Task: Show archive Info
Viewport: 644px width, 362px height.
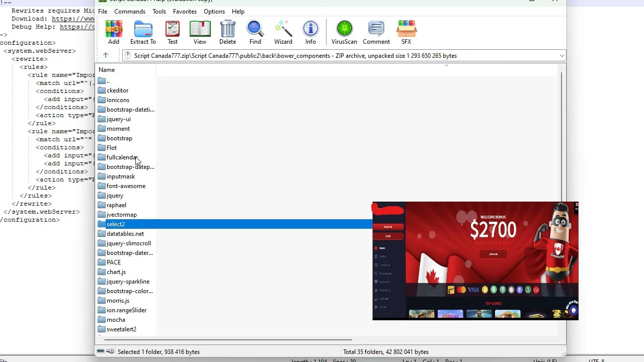Action: click(x=310, y=33)
